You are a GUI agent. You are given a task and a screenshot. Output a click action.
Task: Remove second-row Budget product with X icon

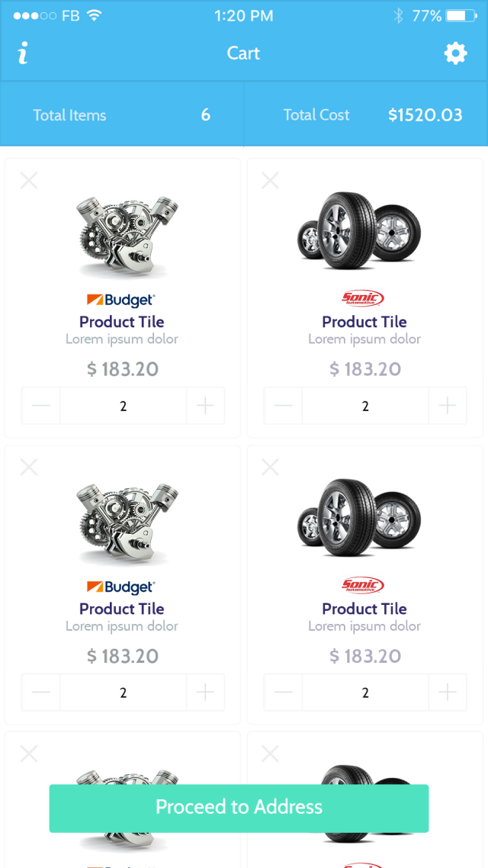29,467
